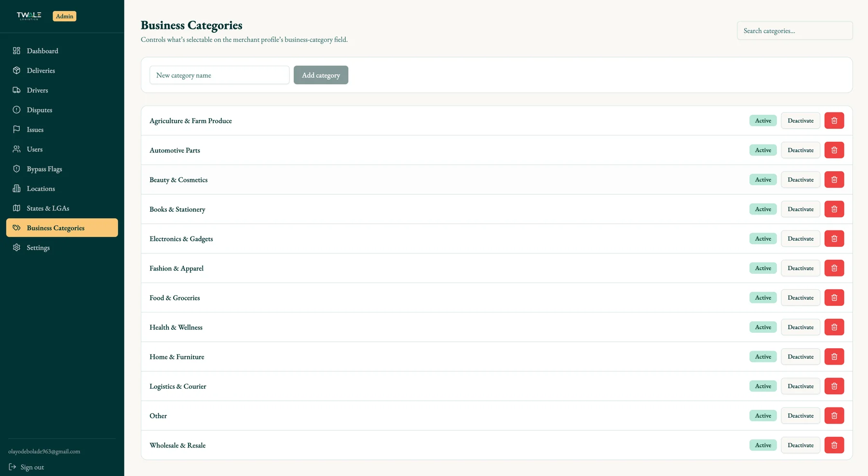The height and width of the screenshot is (476, 868).
Task: Go to the Disputes section
Action: click(x=62, y=110)
